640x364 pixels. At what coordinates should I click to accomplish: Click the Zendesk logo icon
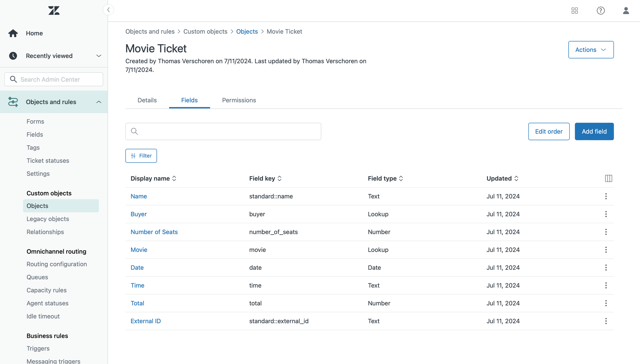[54, 11]
